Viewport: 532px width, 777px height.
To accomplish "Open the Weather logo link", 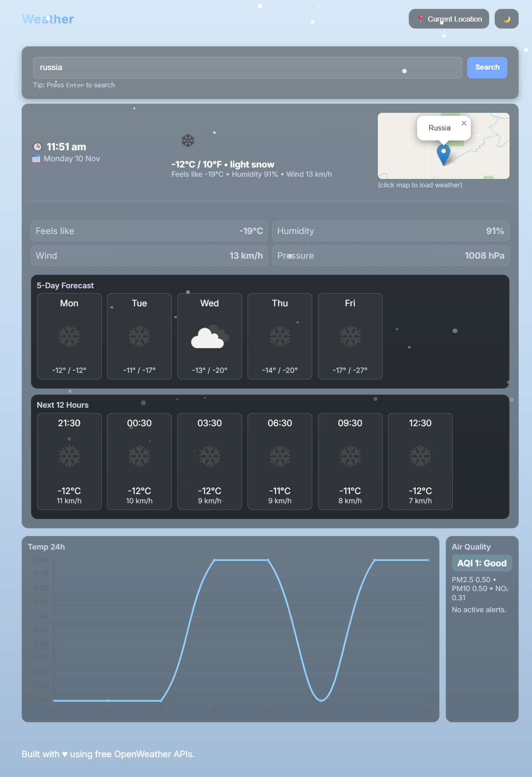I will click(48, 19).
